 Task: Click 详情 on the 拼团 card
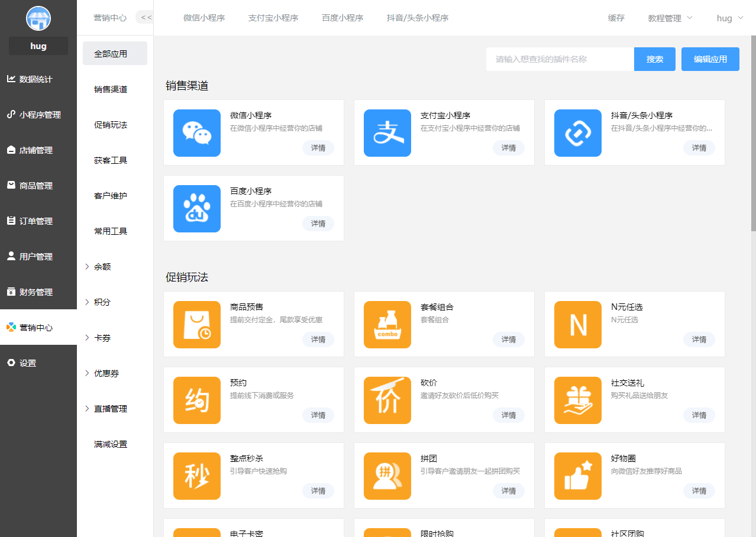pyautogui.click(x=509, y=491)
